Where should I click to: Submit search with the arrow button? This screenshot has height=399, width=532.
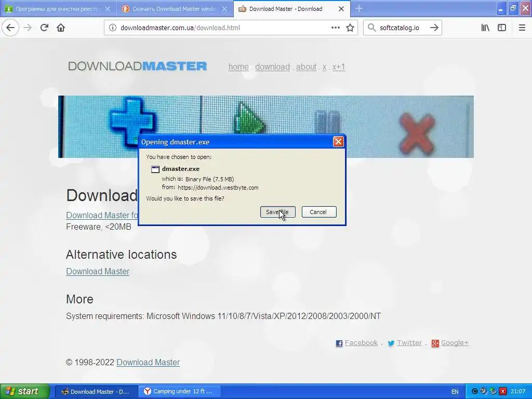(x=434, y=28)
